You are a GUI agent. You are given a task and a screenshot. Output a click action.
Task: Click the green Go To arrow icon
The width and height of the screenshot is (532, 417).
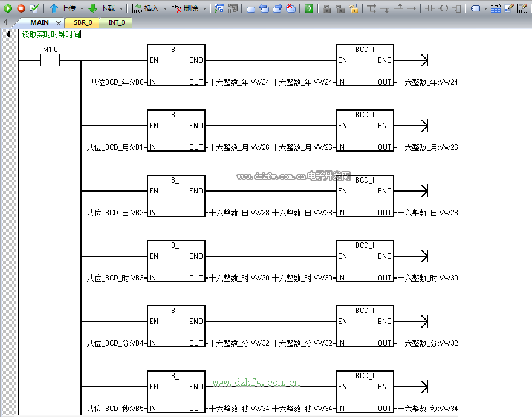(x=308, y=8)
